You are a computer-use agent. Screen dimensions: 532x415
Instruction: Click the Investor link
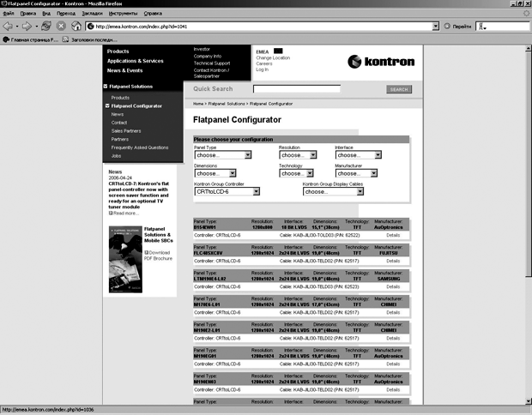202,49
